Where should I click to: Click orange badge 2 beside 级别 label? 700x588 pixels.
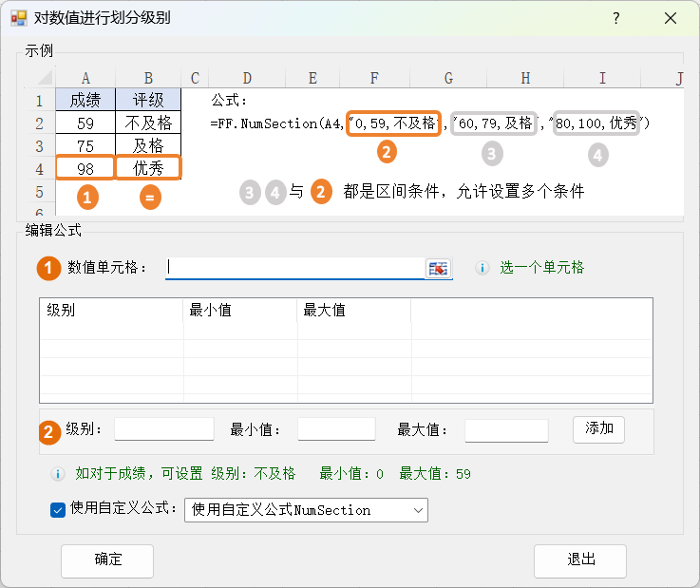click(49, 431)
